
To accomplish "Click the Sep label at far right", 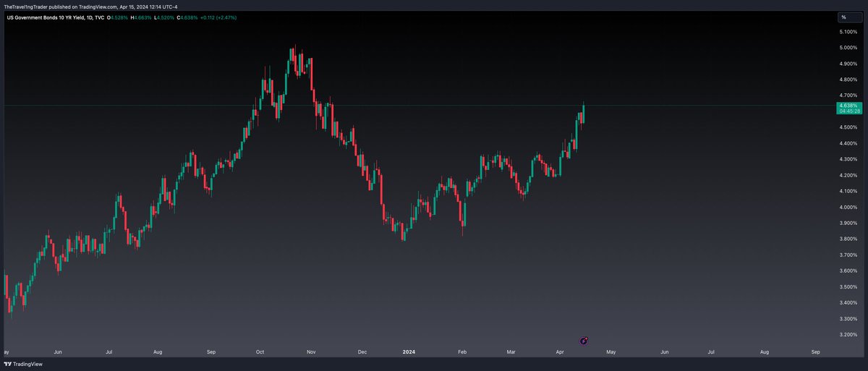I will tap(816, 351).
